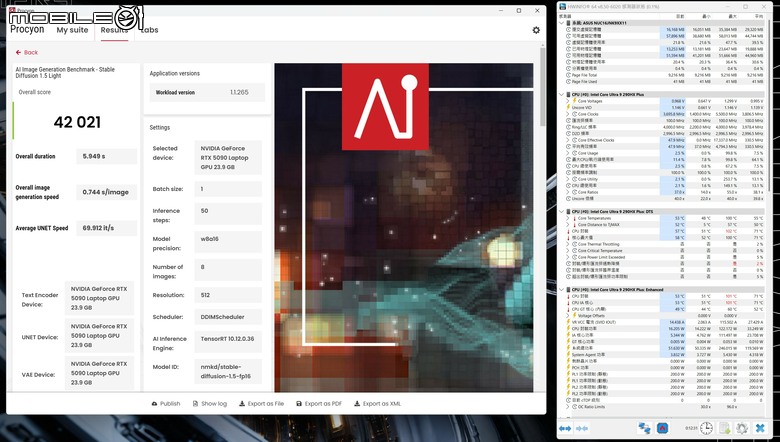Screen dimensions: 780x442
Task: Click the Procyon results vertical scrollbar
Action: pos(543,89)
